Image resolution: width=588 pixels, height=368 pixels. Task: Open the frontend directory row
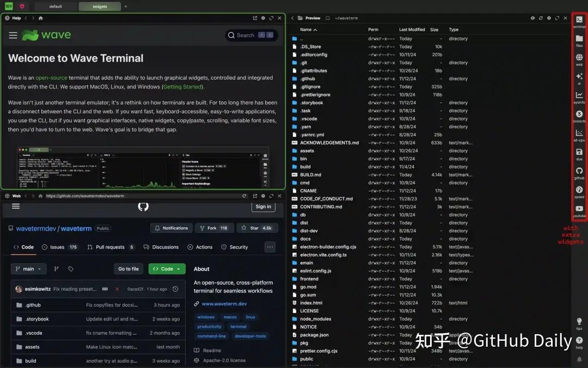429,279
